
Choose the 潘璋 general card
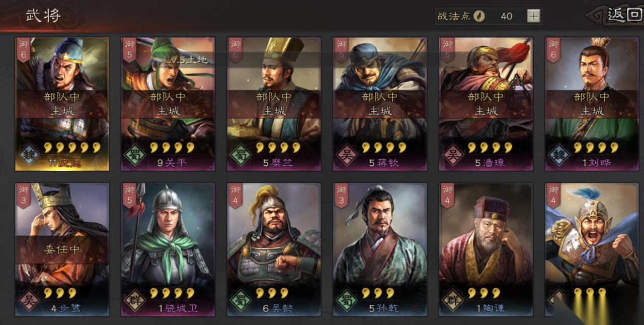[486, 104]
